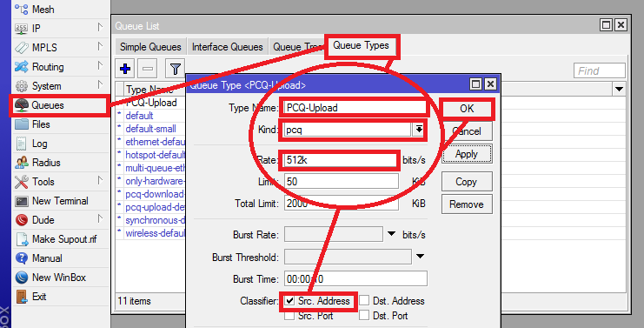
Task: Toggle the Src. Port classifier checkbox
Action: 289,316
